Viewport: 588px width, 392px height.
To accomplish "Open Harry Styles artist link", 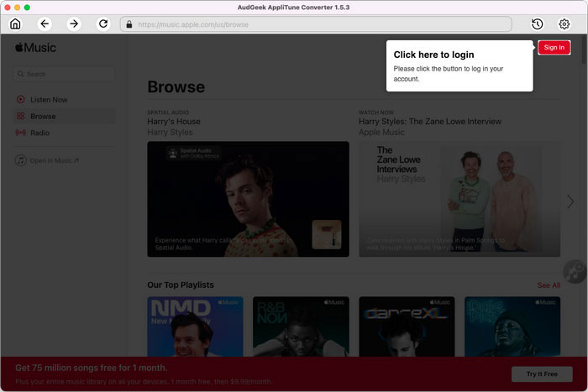I will point(170,133).
